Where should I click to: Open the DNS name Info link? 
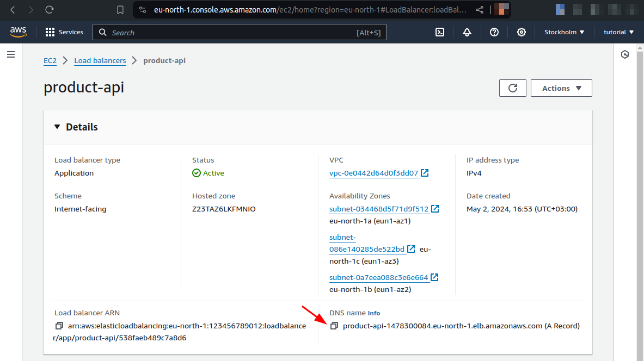374,313
